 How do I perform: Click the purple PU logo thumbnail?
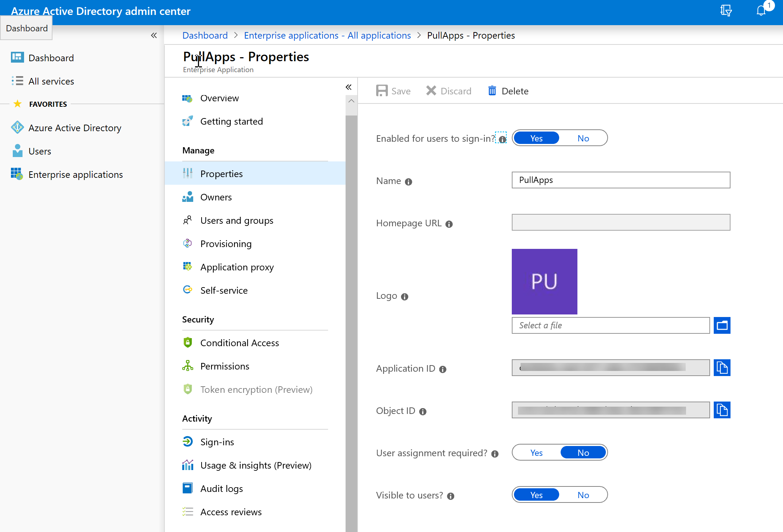(x=544, y=281)
